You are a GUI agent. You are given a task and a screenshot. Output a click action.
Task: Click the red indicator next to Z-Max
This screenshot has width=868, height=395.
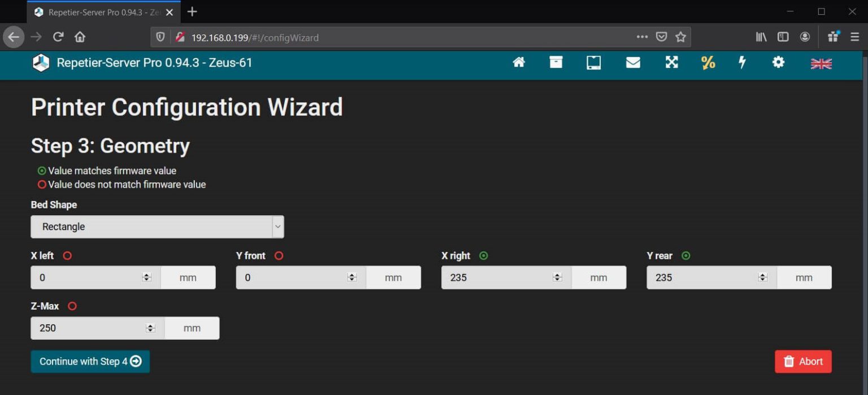[x=71, y=306]
